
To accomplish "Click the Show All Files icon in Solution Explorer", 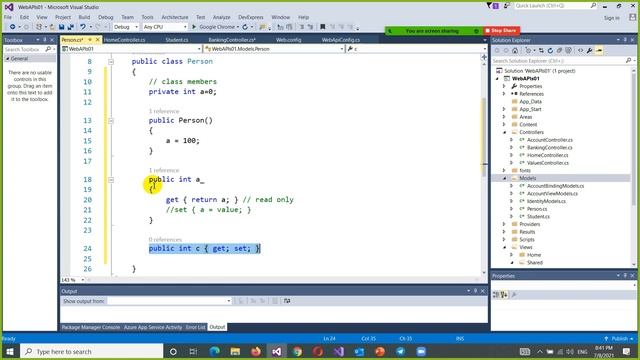I will click(568, 51).
